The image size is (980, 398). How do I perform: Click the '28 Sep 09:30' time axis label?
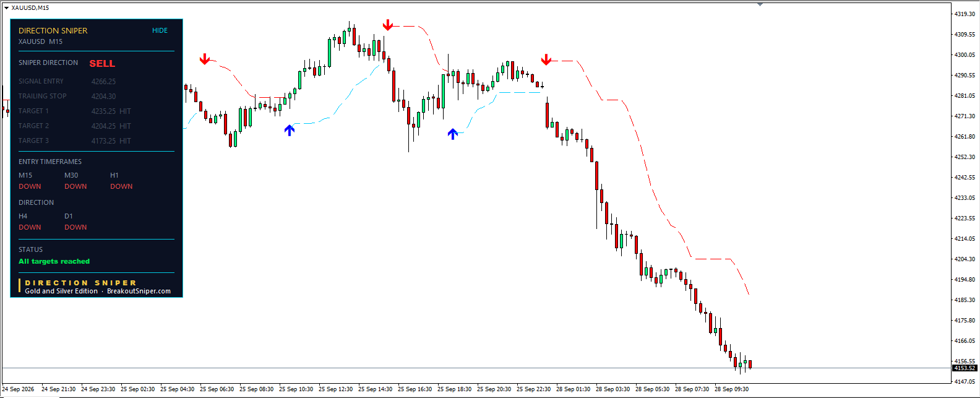coord(731,389)
